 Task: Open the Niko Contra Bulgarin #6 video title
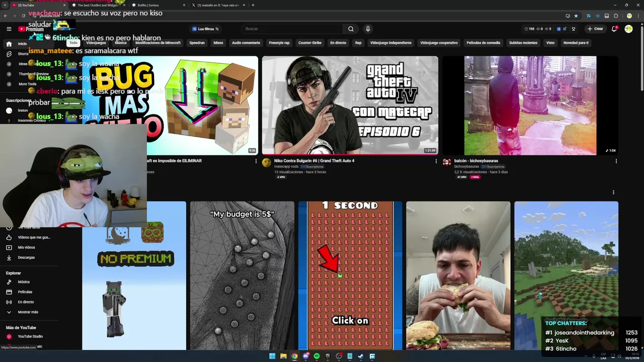[x=314, y=161]
